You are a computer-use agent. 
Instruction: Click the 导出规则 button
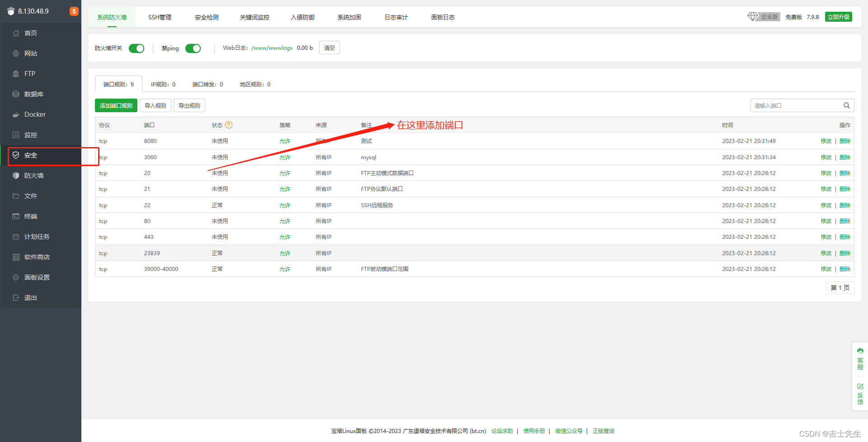click(189, 105)
